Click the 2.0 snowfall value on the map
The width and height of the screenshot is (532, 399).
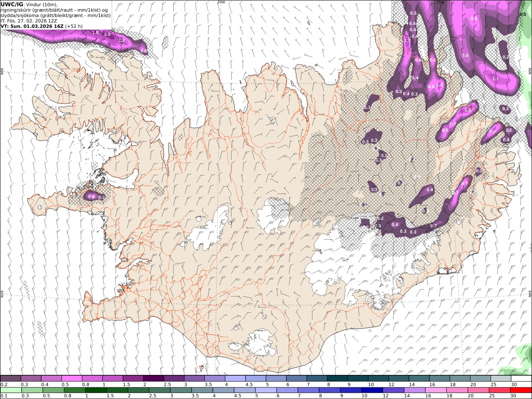click(107, 34)
